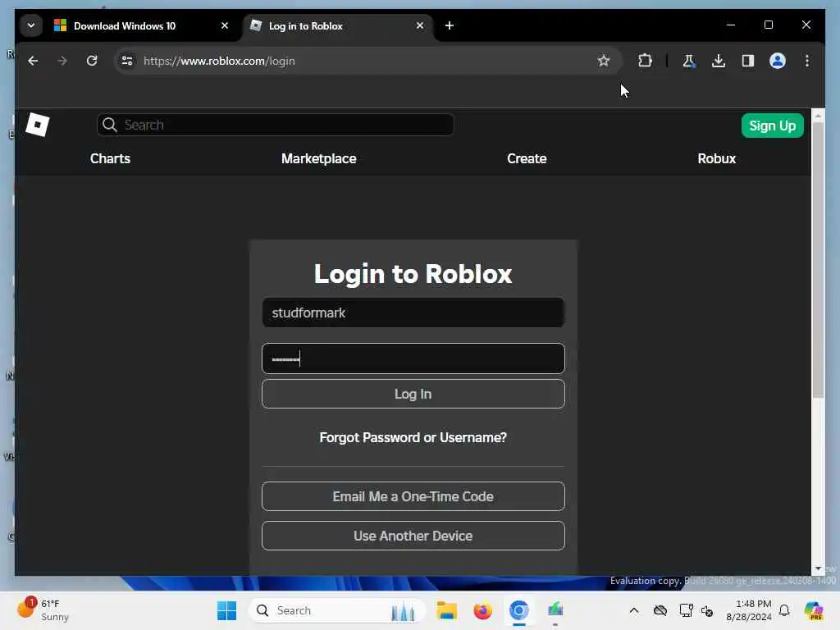Click the scrollbar down arrow
Screen dimensions: 840x630
[x=818, y=568]
